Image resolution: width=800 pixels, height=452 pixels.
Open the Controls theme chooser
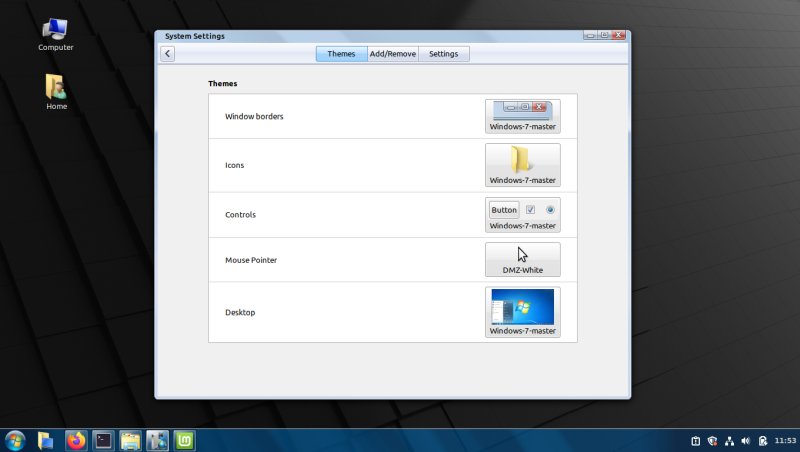click(x=522, y=215)
